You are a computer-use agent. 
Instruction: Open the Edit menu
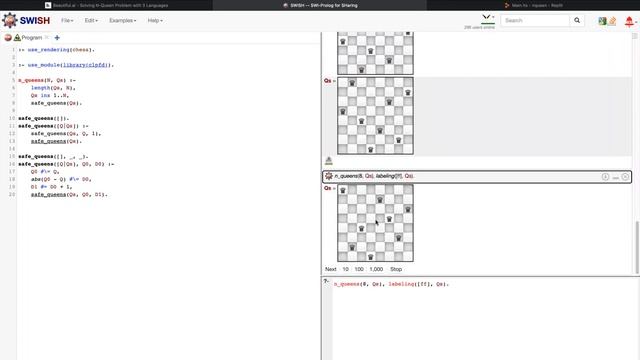(91, 20)
